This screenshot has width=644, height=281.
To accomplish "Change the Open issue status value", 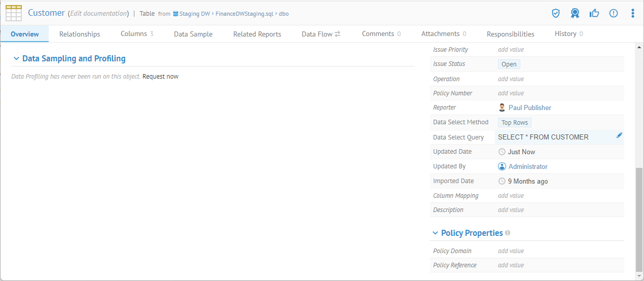I will (509, 64).
